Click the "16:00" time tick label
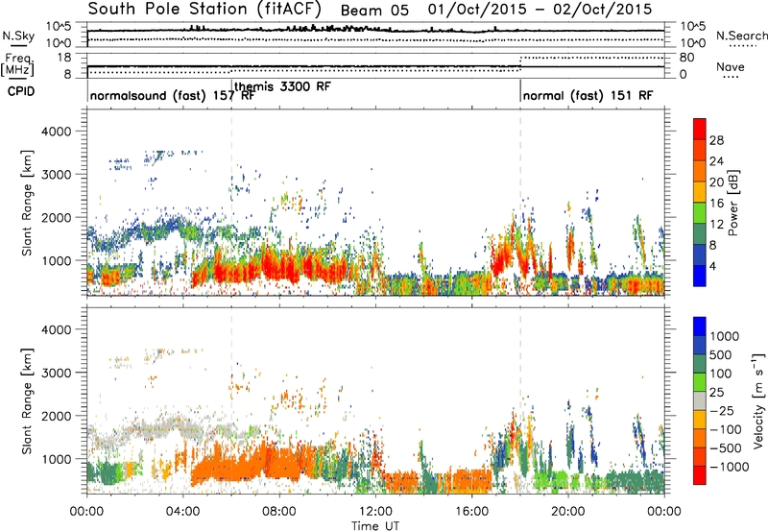The image size is (768, 532). [471, 512]
